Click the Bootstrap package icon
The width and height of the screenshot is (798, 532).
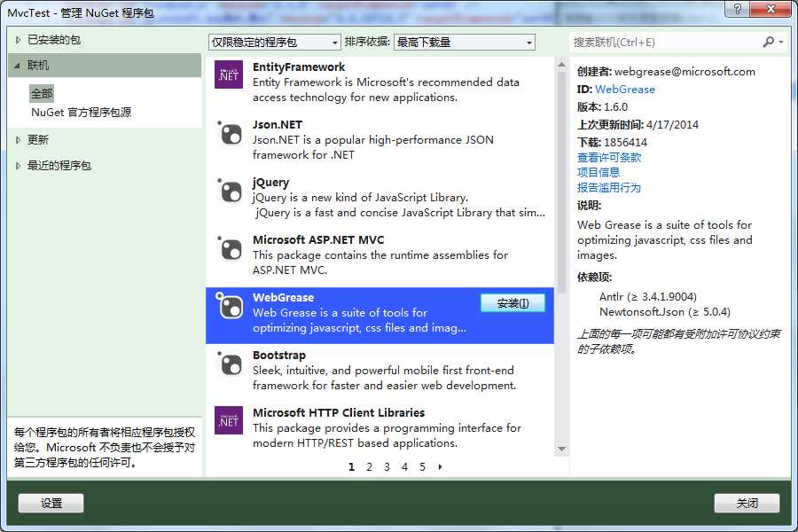click(x=230, y=364)
